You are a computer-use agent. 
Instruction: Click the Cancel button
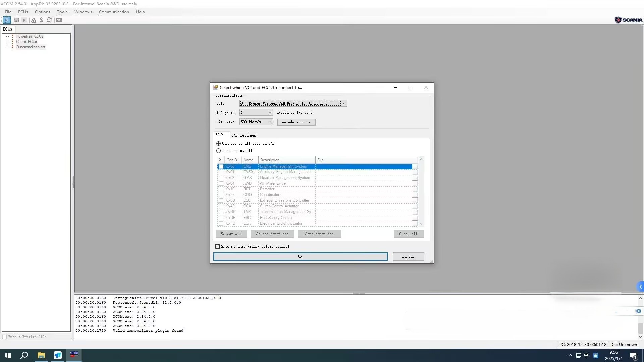408,257
